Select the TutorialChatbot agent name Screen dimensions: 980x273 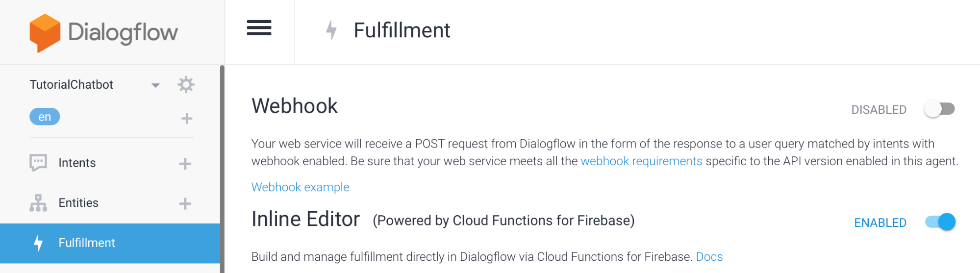tap(71, 84)
